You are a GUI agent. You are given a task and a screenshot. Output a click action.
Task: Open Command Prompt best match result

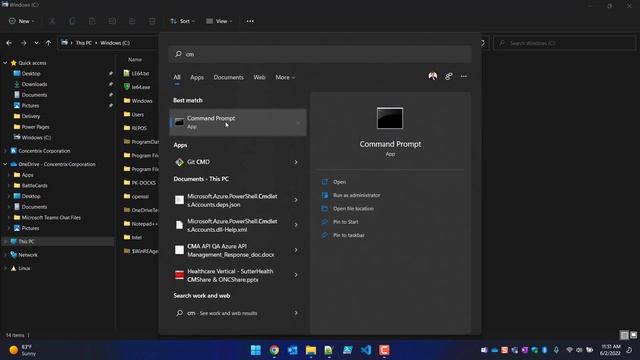pyautogui.click(x=238, y=122)
